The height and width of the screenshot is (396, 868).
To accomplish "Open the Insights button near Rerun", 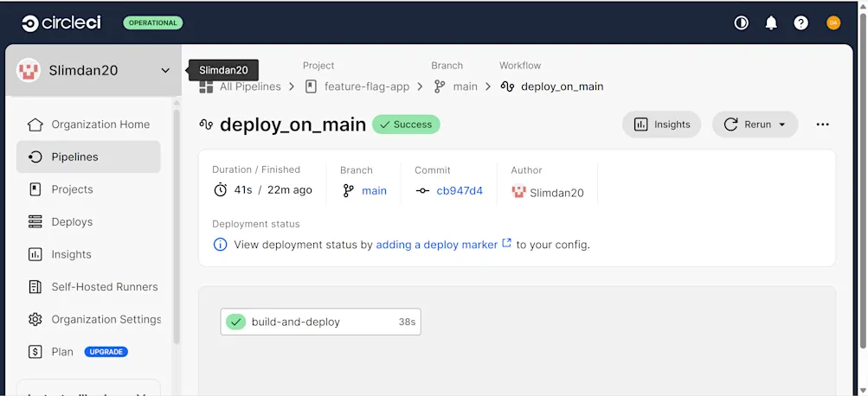I will tap(661, 125).
